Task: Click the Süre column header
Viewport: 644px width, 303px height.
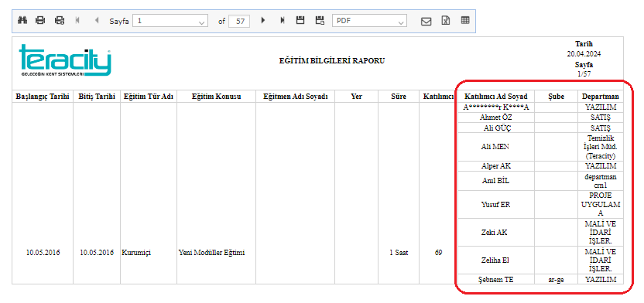Action: [399, 97]
